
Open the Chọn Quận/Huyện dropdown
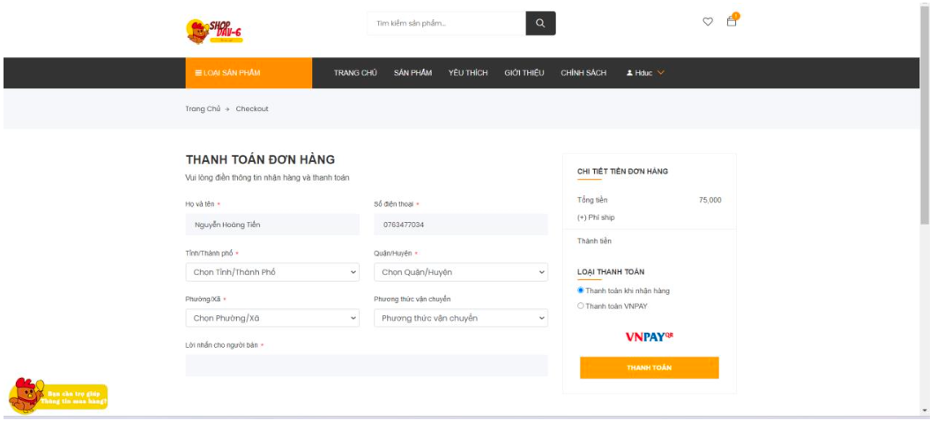461,272
